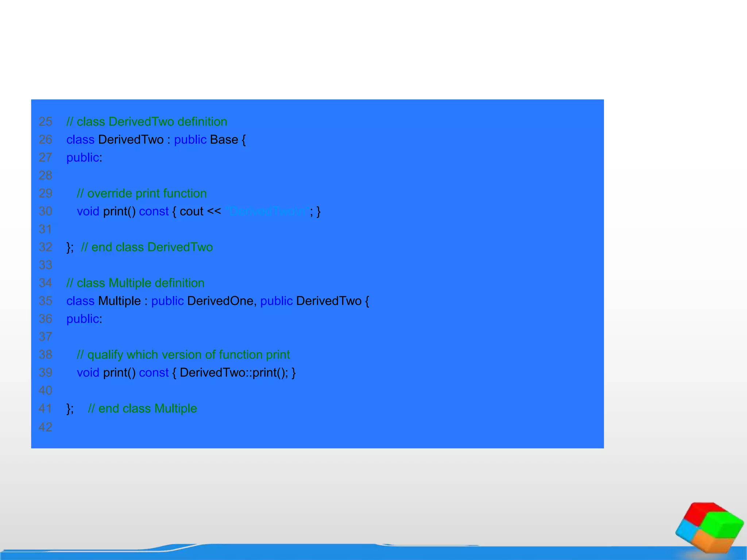This screenshot has height=560, width=747.
Task: Click the comment '// class Multiple definition'
Action: click(135, 283)
